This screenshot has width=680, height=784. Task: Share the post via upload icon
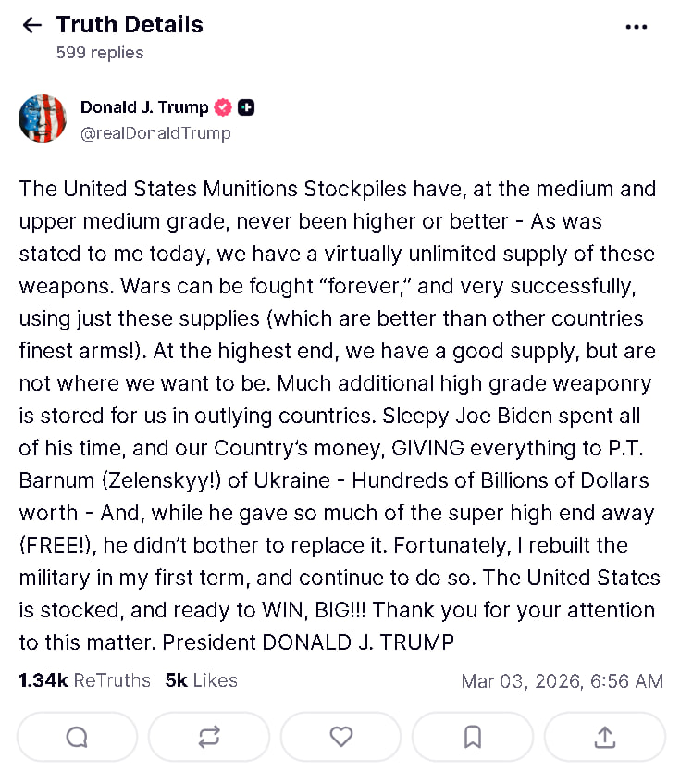click(605, 737)
